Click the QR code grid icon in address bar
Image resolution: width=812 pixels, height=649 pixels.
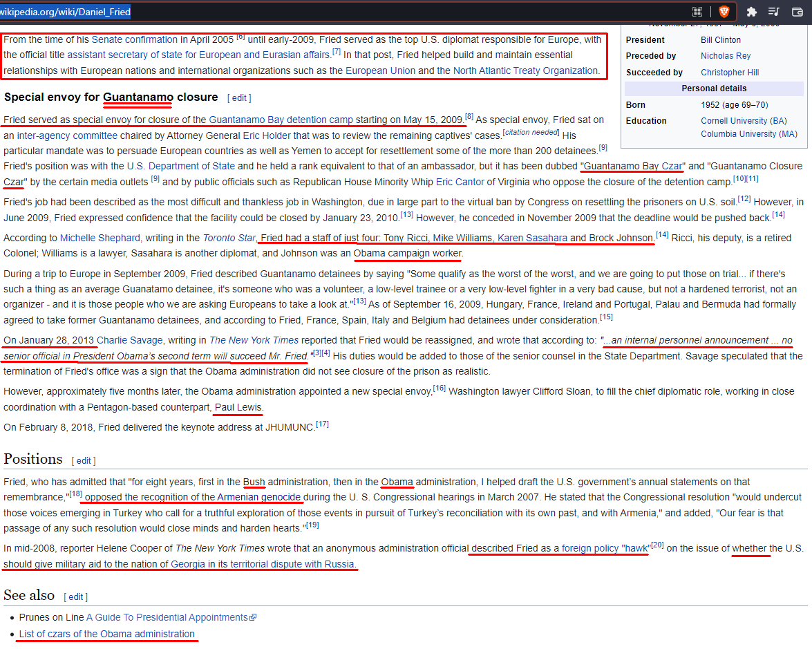(x=697, y=11)
